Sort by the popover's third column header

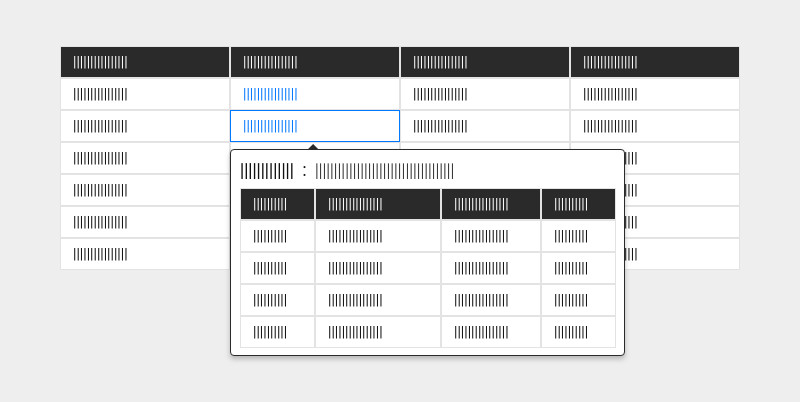click(481, 204)
